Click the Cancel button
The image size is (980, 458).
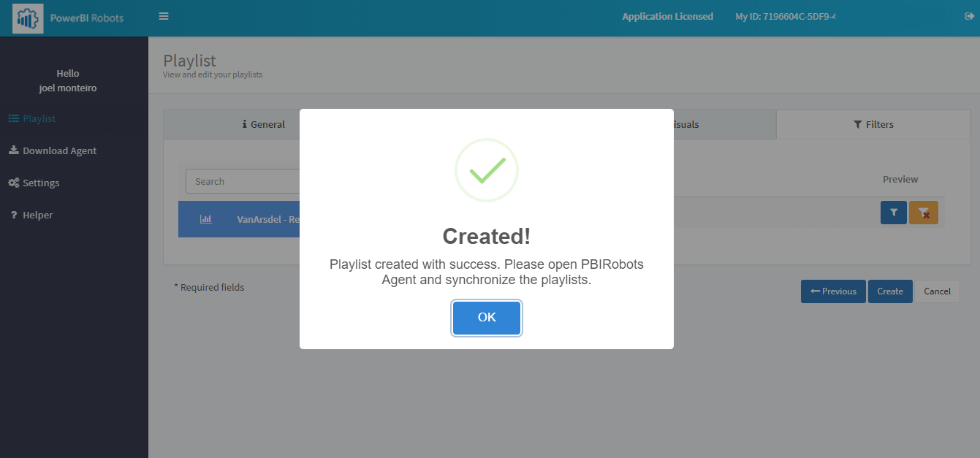click(x=937, y=291)
